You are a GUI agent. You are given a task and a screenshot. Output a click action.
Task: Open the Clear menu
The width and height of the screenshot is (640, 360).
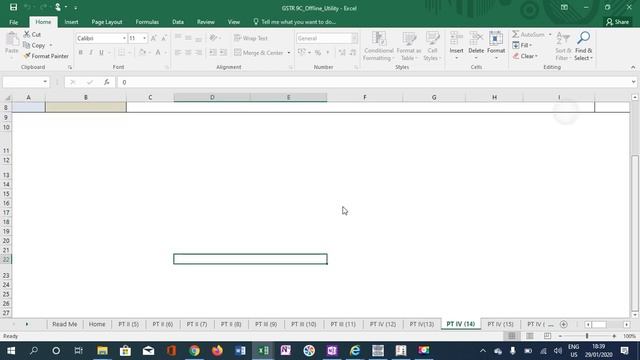tap(525, 56)
